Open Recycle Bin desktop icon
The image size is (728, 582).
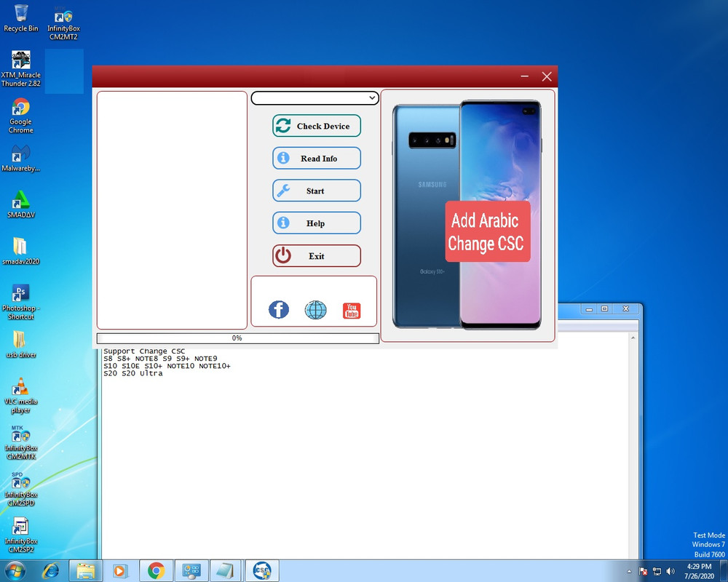(20, 19)
